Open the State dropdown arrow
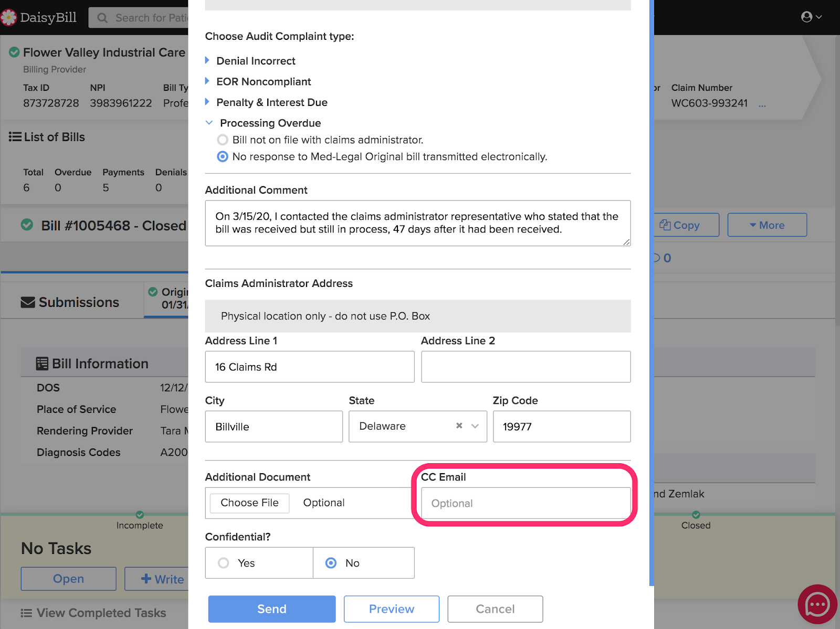Viewport: 840px width, 629px height. [x=475, y=426]
